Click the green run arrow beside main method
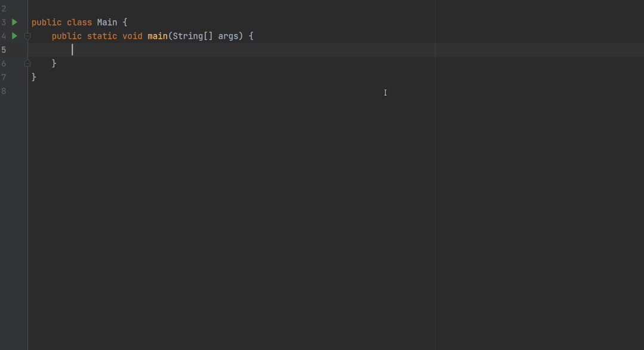 tap(15, 36)
